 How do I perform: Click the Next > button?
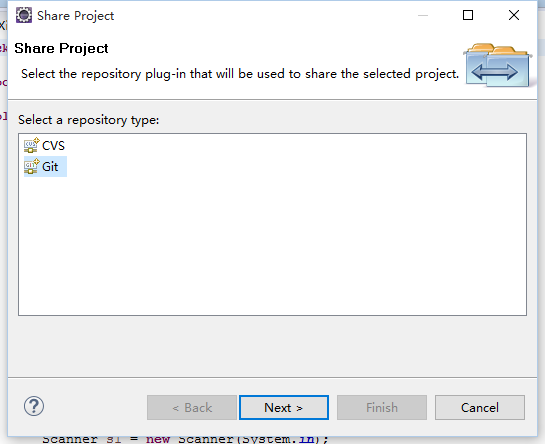[284, 407]
